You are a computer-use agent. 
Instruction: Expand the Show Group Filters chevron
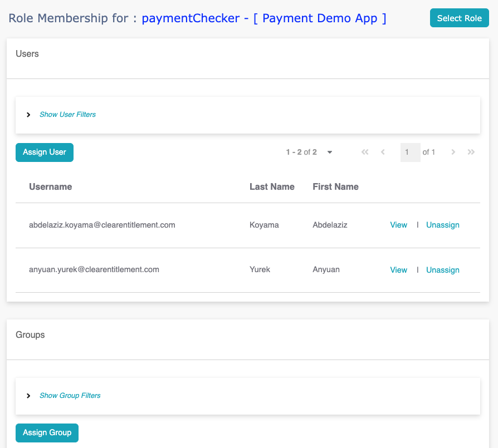[28, 396]
